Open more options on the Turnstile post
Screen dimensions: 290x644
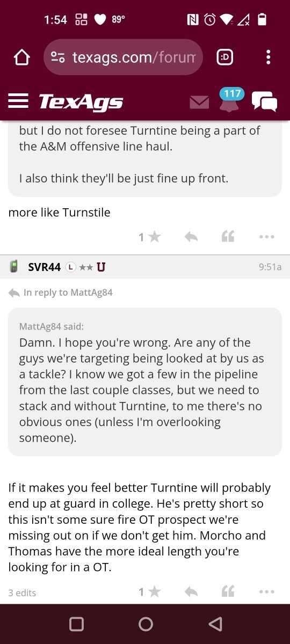266,237
